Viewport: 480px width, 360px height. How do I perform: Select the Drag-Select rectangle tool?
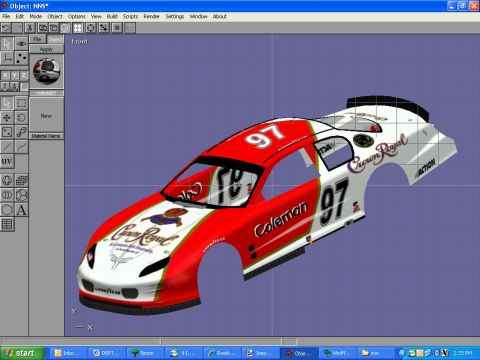click(x=21, y=103)
